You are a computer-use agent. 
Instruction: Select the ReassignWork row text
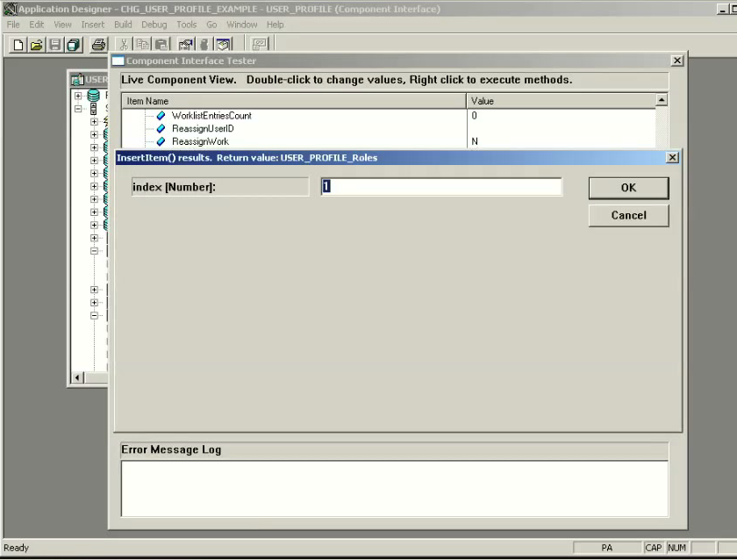[200, 141]
